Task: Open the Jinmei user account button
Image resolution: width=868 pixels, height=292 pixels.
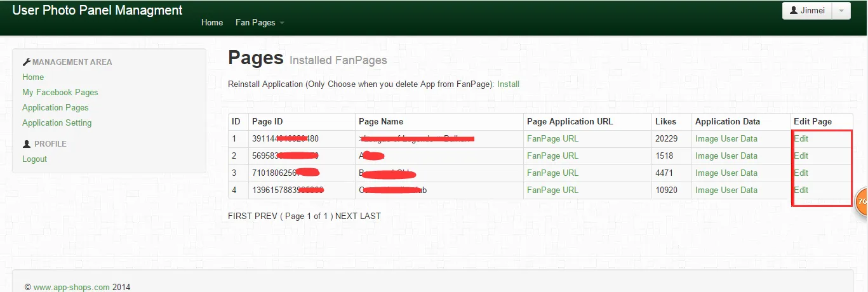Action: (807, 11)
